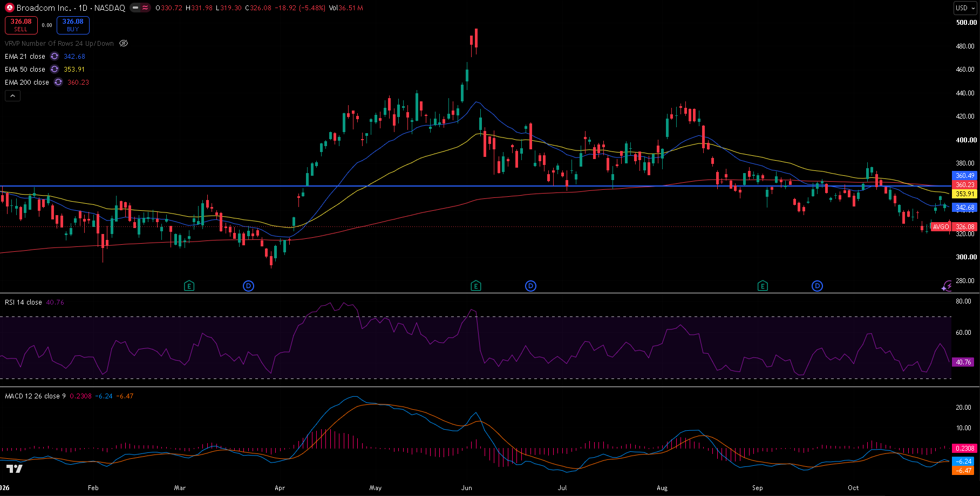This screenshot has width=980, height=496.
Task: Click the RSI value 40.76 in legend
Action: 55,302
